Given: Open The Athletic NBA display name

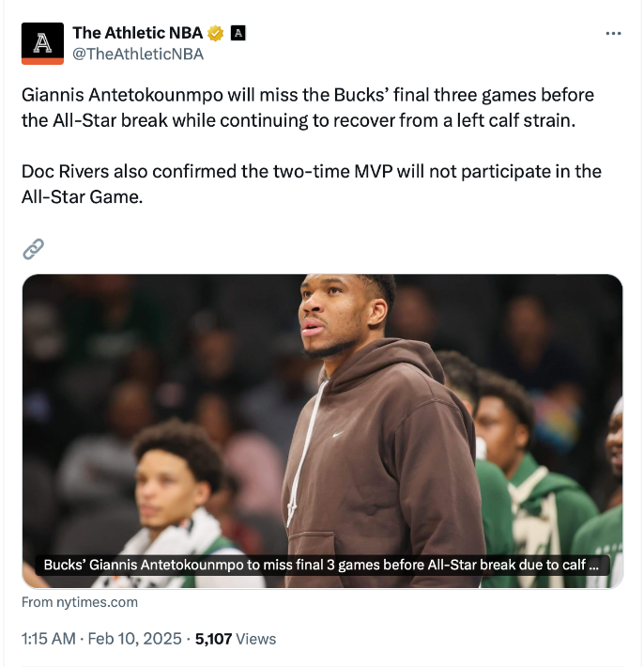Looking at the screenshot, I should tap(138, 34).
